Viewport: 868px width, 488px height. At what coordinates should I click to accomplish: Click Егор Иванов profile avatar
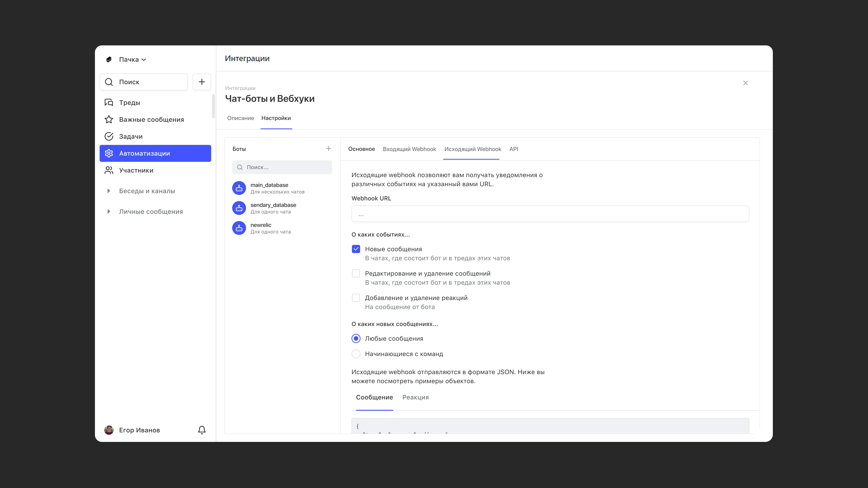[x=109, y=430]
